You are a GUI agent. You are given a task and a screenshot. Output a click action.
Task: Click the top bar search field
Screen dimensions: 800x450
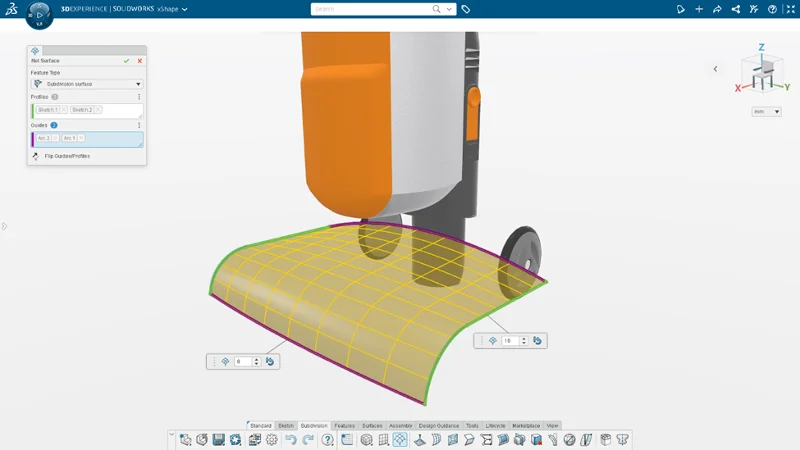click(x=370, y=9)
